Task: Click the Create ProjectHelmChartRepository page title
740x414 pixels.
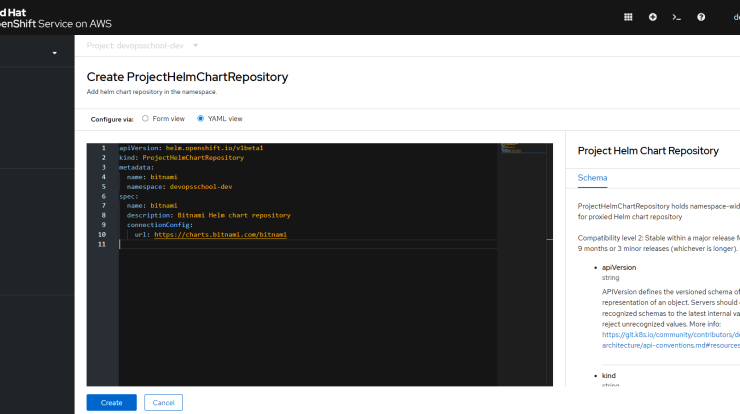Action: coord(187,77)
